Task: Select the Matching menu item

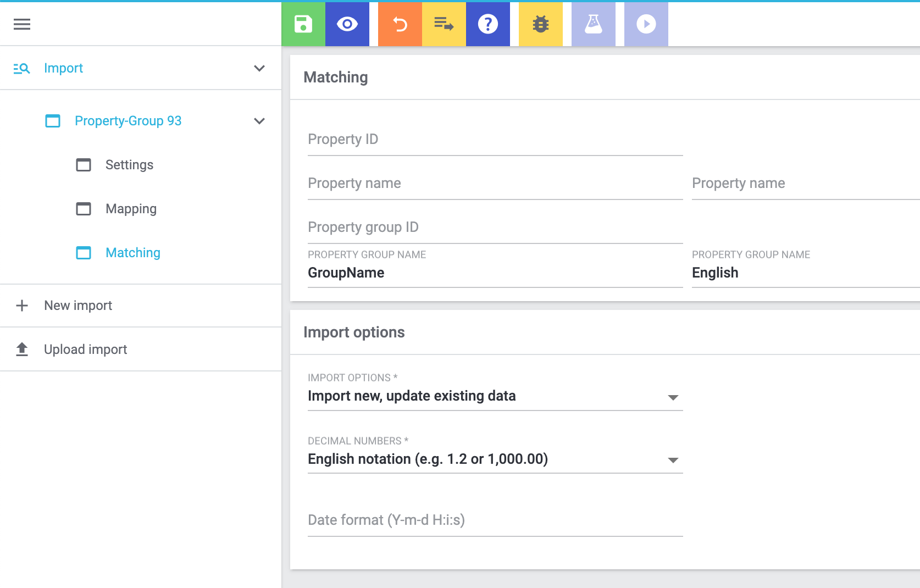Action: (132, 253)
